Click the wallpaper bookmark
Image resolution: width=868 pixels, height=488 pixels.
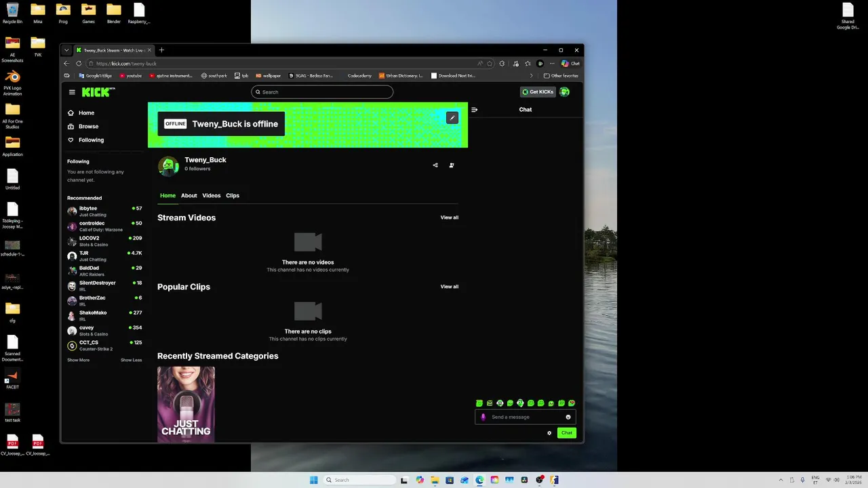tap(268, 76)
